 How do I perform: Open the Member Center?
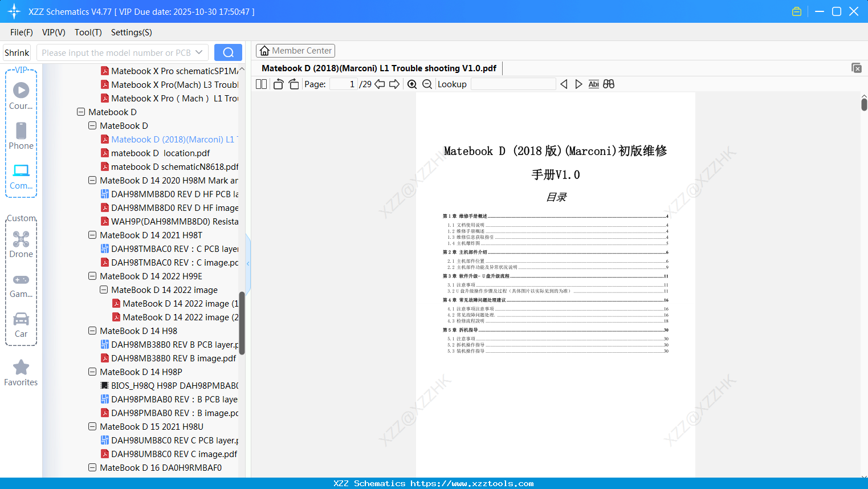click(295, 51)
